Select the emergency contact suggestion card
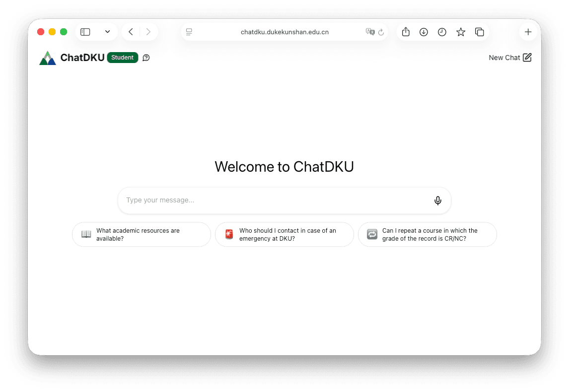 click(x=284, y=234)
